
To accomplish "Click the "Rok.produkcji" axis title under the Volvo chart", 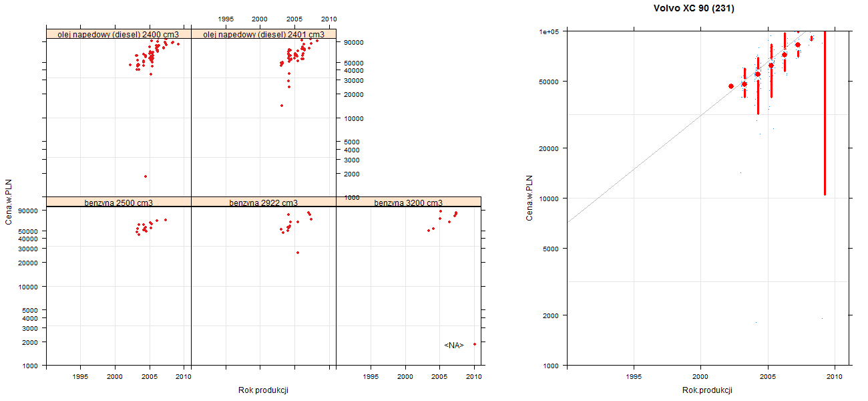I will 708,390.
